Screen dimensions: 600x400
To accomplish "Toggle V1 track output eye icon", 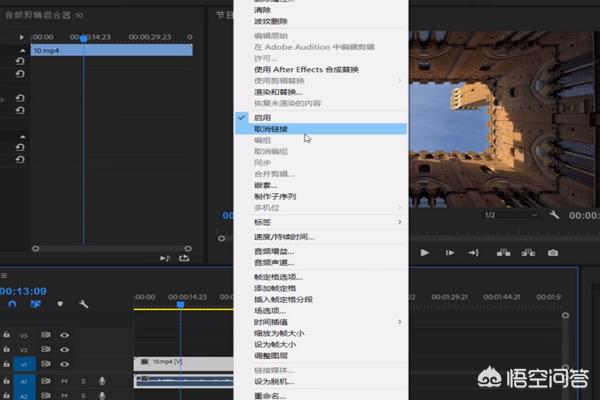I will pos(64,363).
